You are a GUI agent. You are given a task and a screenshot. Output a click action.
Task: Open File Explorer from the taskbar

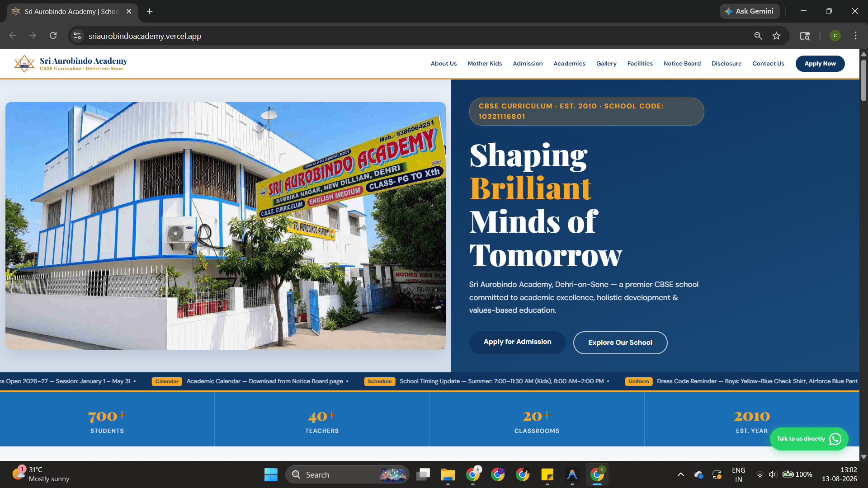tap(448, 474)
